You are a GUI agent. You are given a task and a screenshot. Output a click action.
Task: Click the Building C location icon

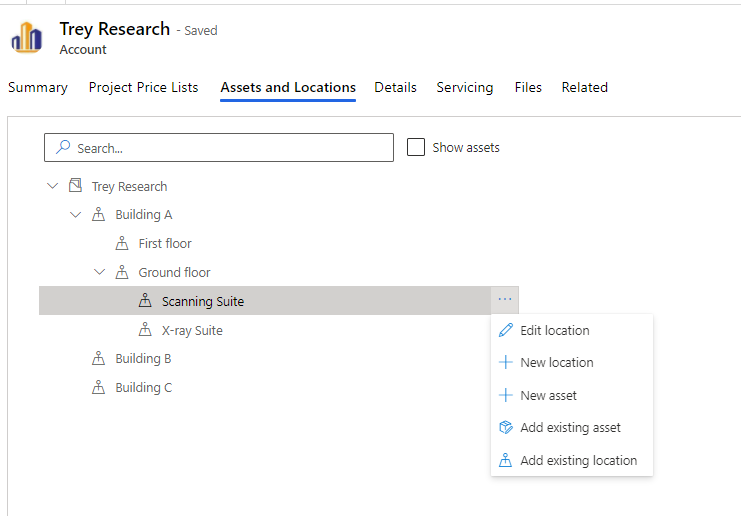point(98,387)
